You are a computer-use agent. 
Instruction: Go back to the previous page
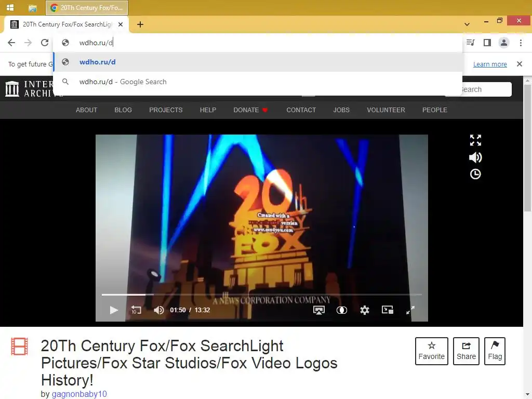pyautogui.click(x=11, y=43)
